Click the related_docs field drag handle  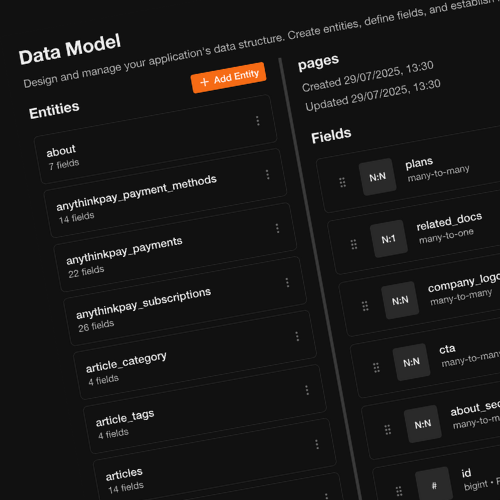tap(354, 244)
